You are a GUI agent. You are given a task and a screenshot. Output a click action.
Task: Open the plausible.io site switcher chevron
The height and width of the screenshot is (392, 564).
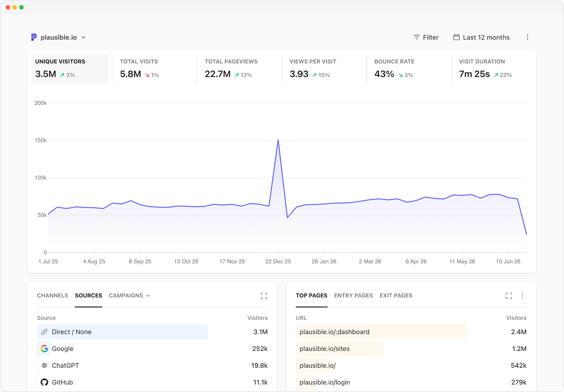pos(84,37)
